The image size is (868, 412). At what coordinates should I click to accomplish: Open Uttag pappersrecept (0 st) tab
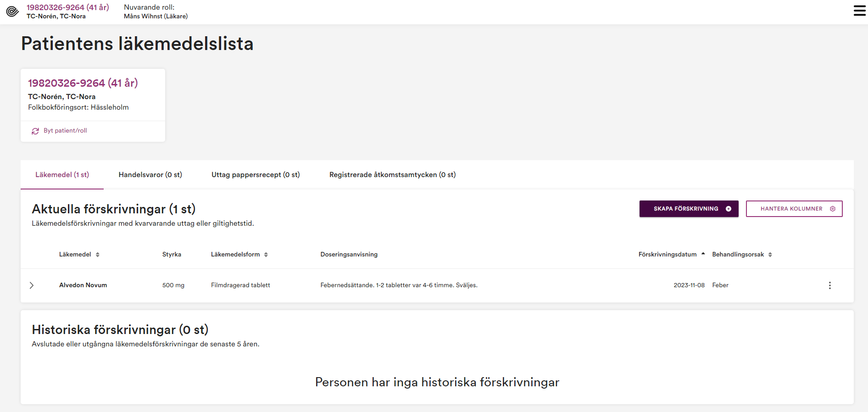click(256, 175)
